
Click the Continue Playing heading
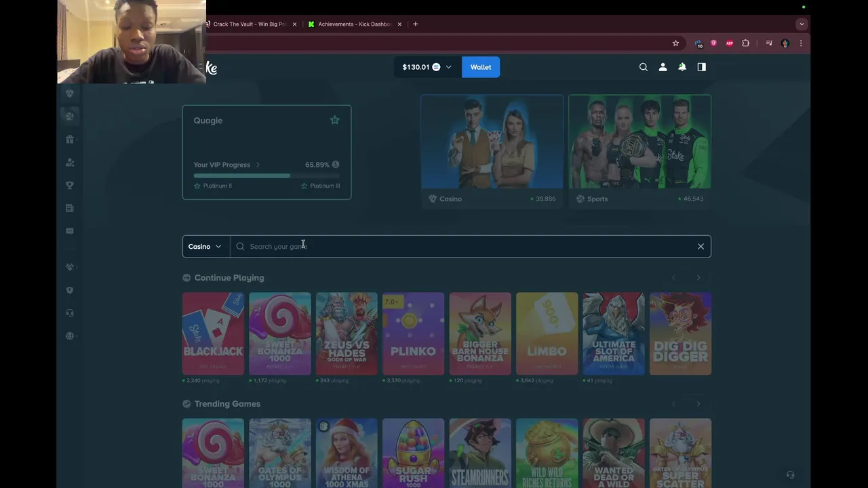[x=229, y=278]
